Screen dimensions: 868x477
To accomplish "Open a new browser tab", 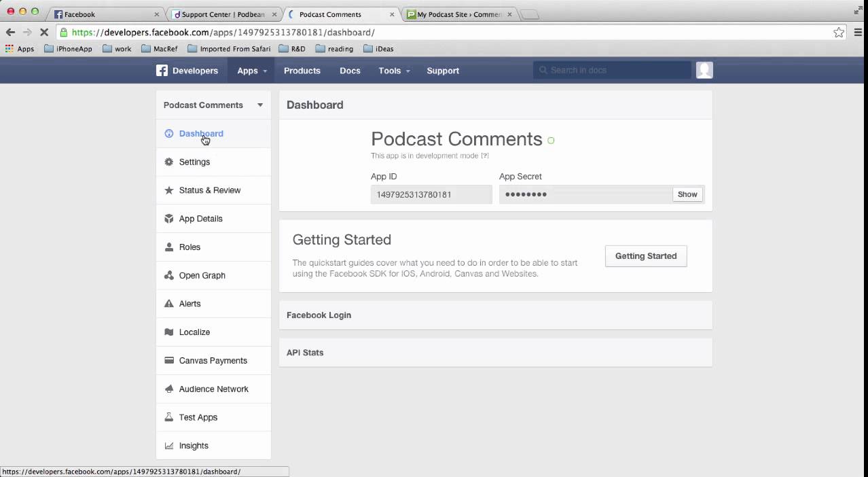I will coord(530,15).
